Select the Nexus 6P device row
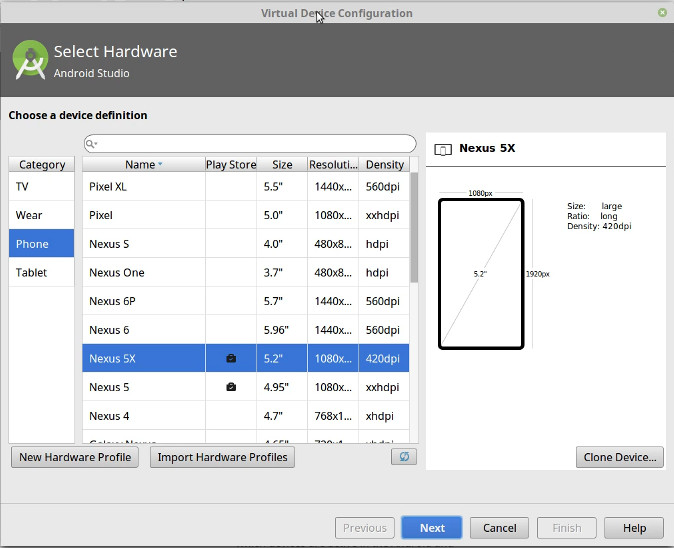This screenshot has height=548, width=674. tap(245, 301)
